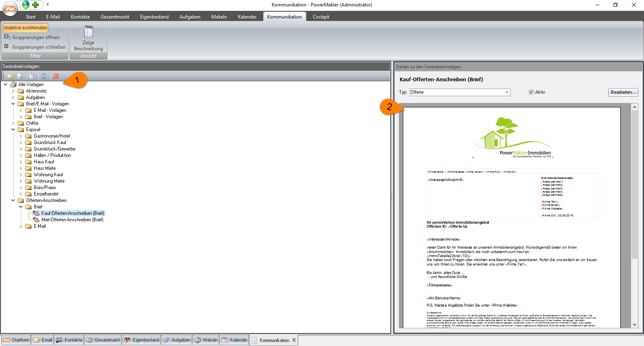Click Gruppierungen öffnen
This screenshot has height=346, width=644.
(x=32, y=37)
